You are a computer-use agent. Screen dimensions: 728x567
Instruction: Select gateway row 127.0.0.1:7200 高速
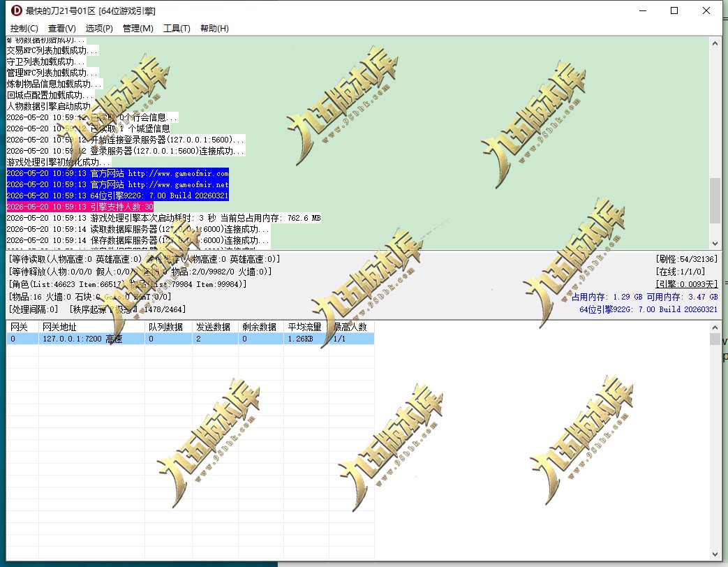click(191, 339)
